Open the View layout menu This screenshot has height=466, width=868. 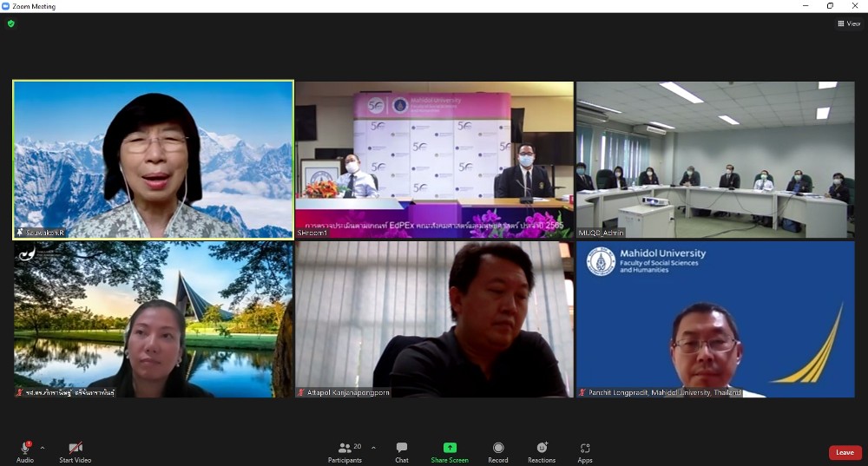tap(848, 23)
